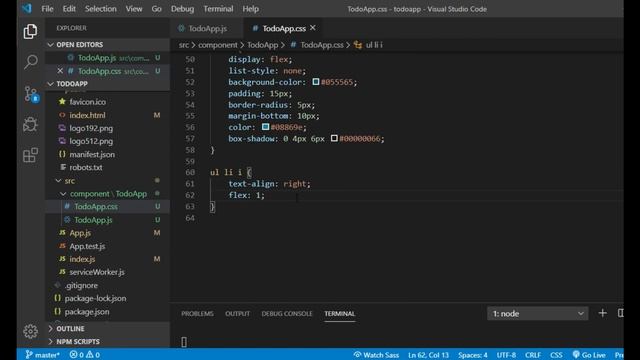Open the terminal selector dropdown 1: node
This screenshot has width=640, height=360.
(538, 313)
